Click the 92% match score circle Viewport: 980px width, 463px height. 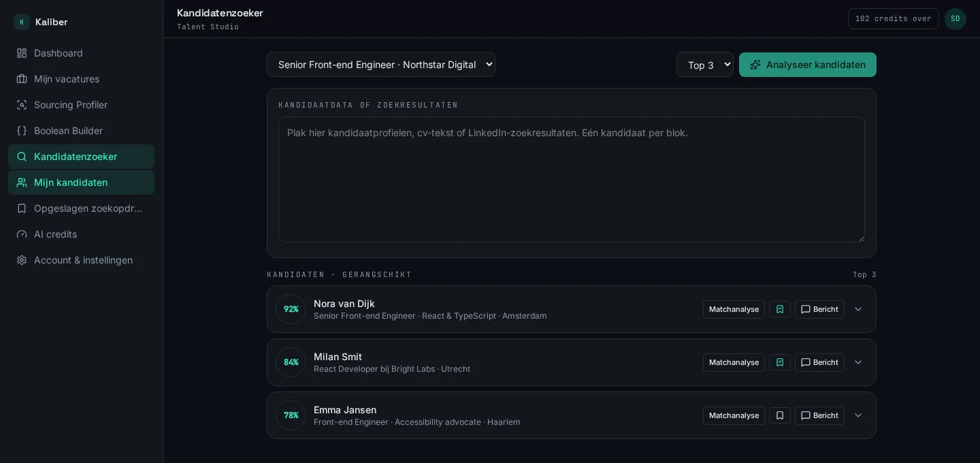291,309
